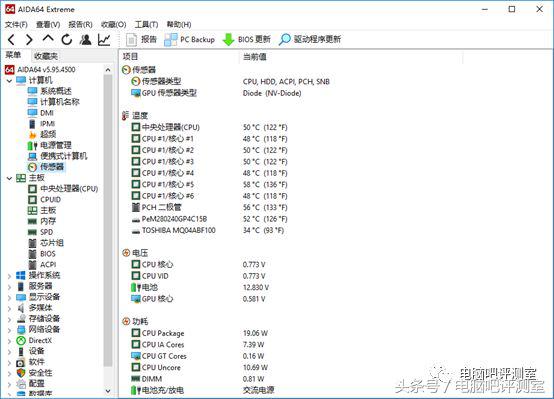Select the GPU 传感器类型 row
554x399 pixels.
click(216, 93)
